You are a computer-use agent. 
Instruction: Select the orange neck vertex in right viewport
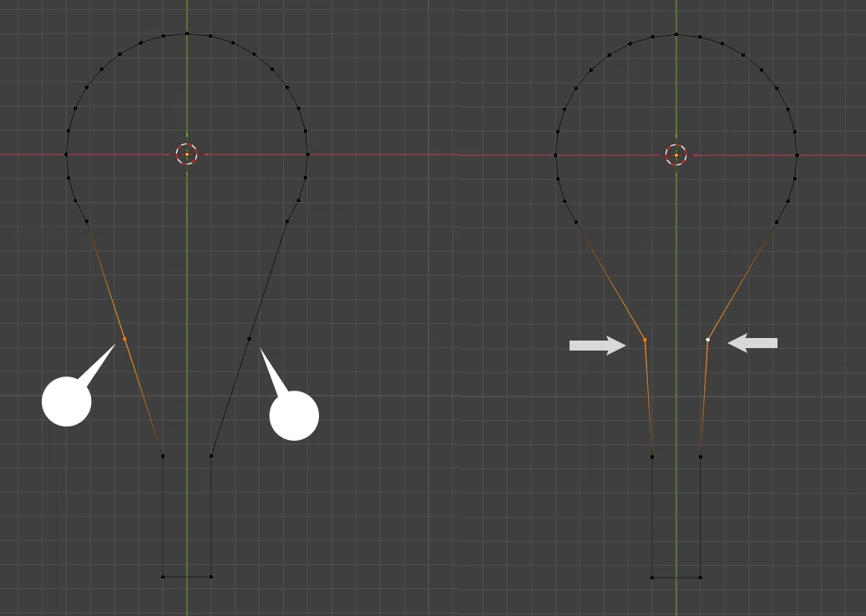click(x=645, y=340)
